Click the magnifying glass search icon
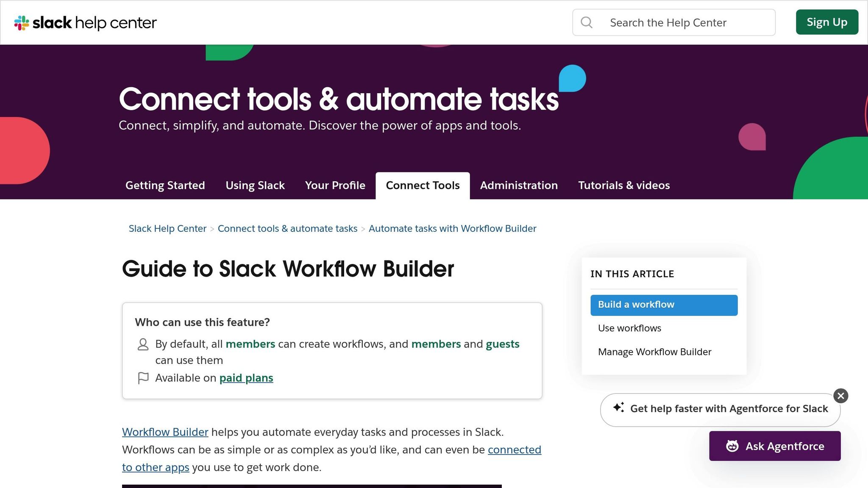The image size is (868, 488). point(587,22)
